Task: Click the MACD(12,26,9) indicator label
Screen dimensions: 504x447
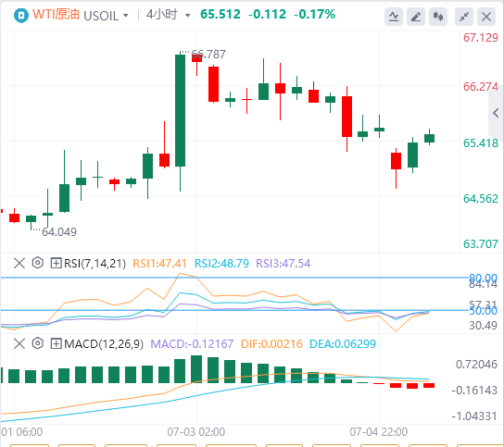Action: pyautogui.click(x=104, y=344)
